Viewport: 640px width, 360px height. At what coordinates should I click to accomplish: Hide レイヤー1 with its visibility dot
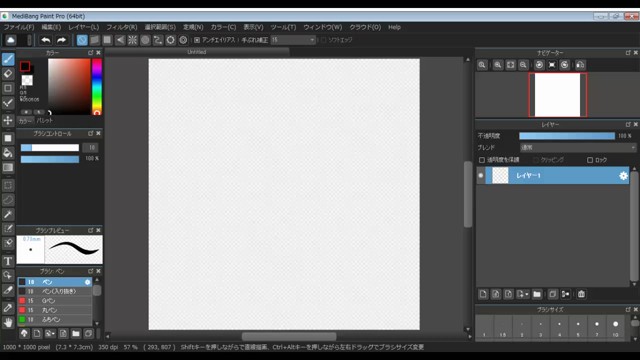click(x=481, y=176)
